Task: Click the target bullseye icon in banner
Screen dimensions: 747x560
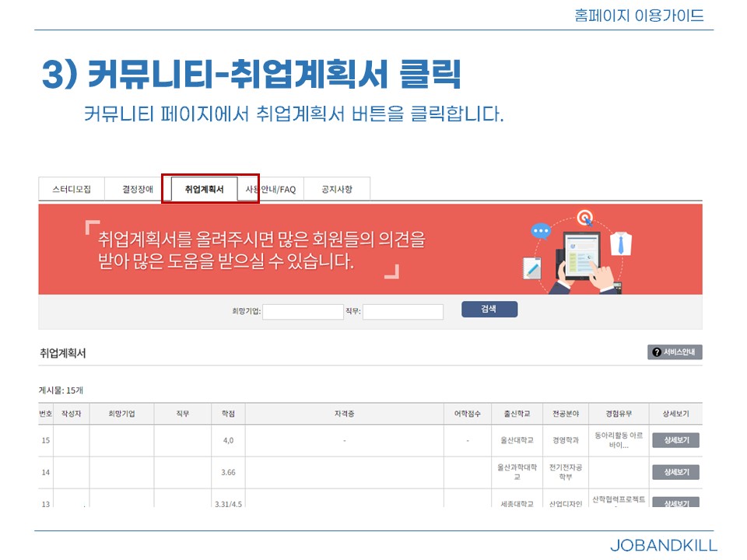Action: click(584, 217)
